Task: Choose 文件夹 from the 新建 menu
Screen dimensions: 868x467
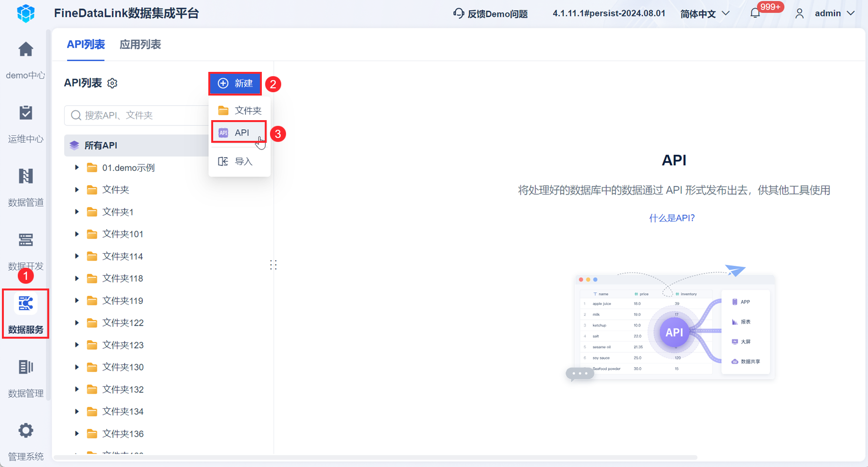Action: (240, 110)
